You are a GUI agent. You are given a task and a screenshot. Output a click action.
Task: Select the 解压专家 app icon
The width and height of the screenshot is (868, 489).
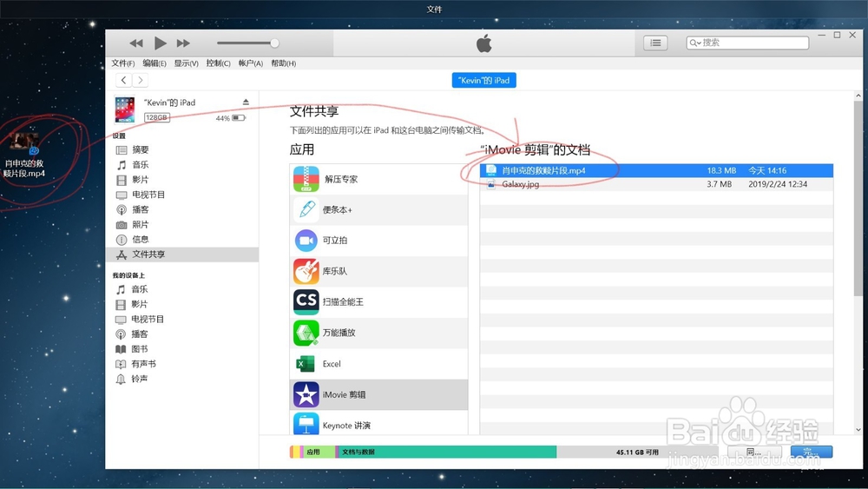tap(306, 180)
